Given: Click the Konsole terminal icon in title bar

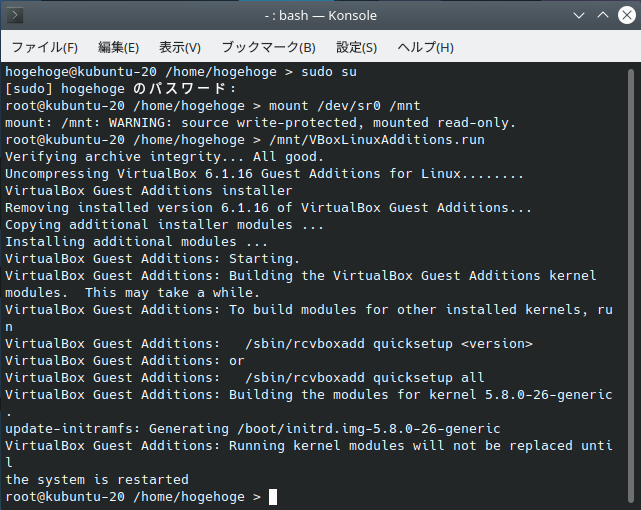Looking at the screenshot, I should coord(15,16).
